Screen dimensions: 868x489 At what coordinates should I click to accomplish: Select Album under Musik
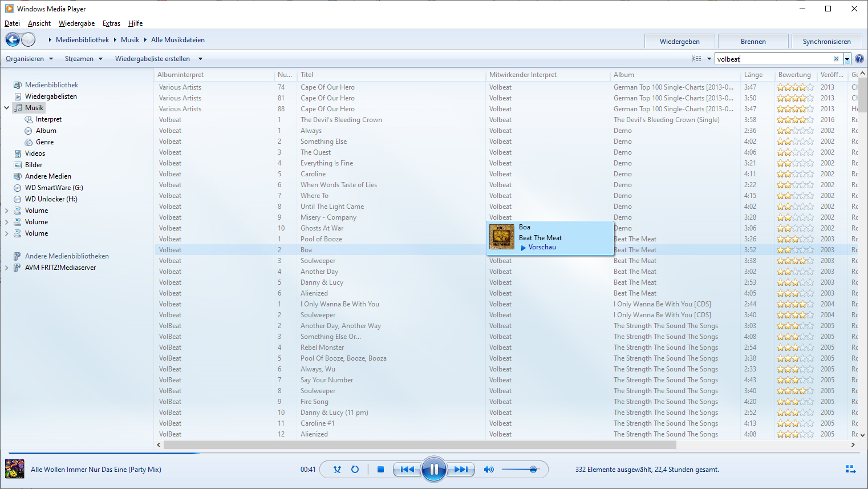coord(46,131)
